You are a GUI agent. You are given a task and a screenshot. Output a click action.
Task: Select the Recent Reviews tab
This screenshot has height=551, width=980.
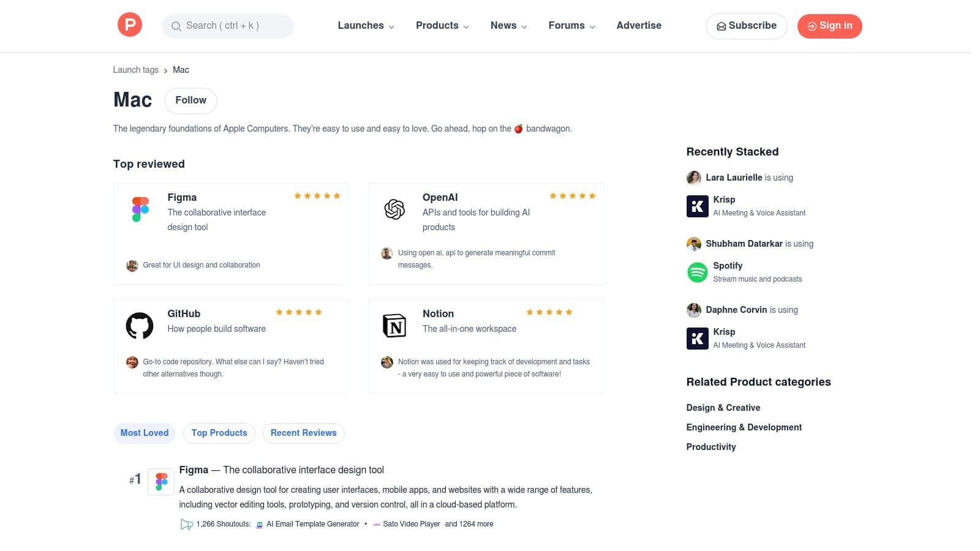(x=303, y=433)
